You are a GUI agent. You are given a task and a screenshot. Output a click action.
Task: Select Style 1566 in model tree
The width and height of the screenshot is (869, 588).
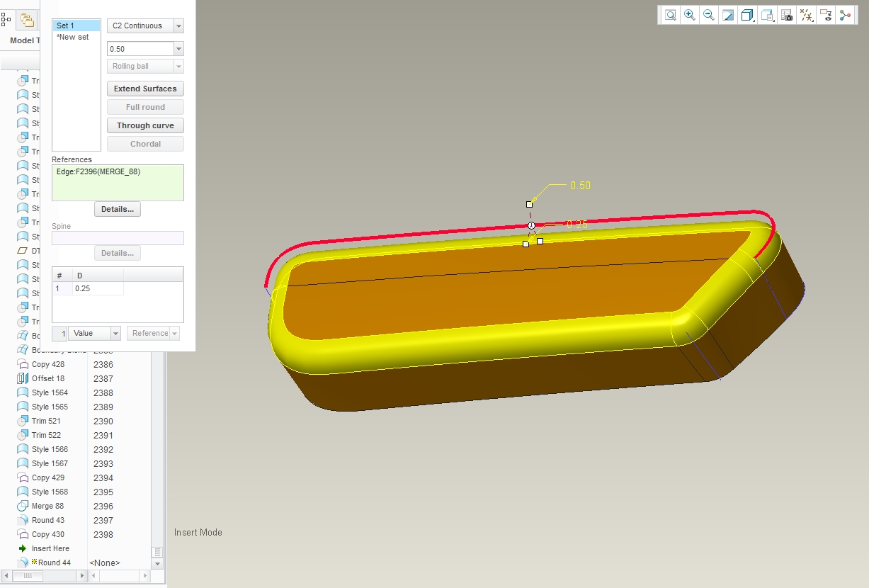(x=50, y=449)
